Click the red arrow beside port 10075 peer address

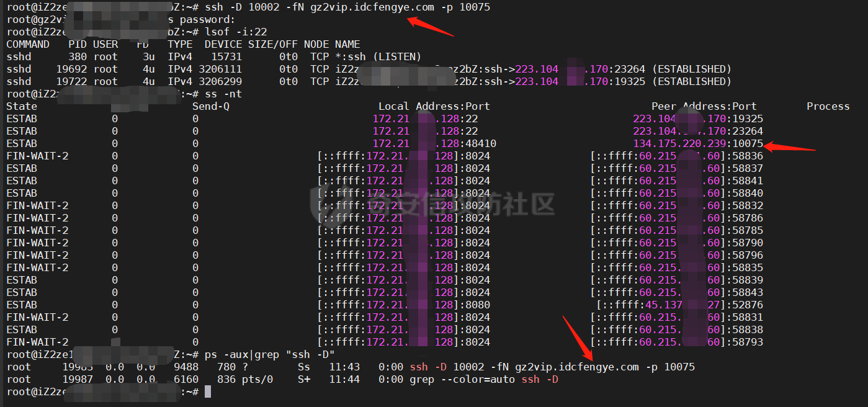pos(789,147)
